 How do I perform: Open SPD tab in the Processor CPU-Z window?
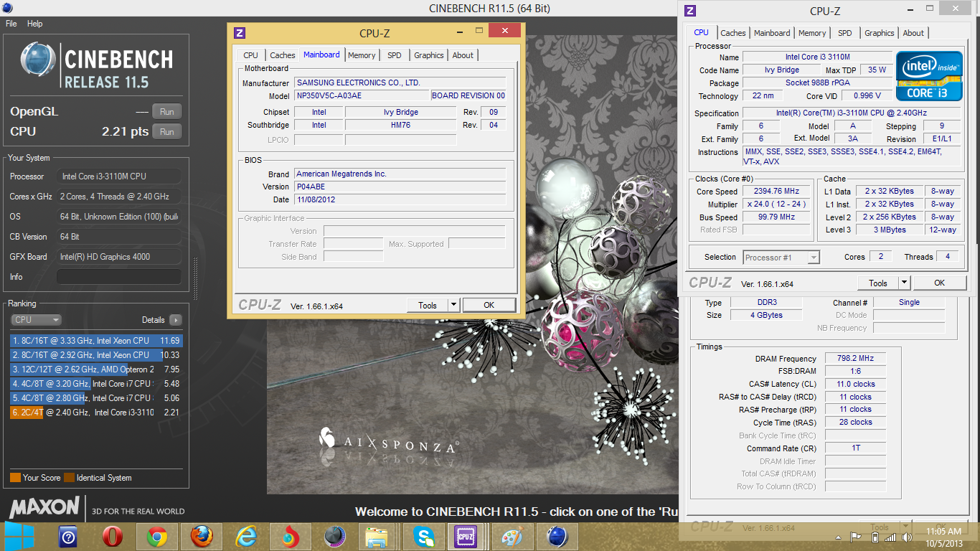click(845, 33)
